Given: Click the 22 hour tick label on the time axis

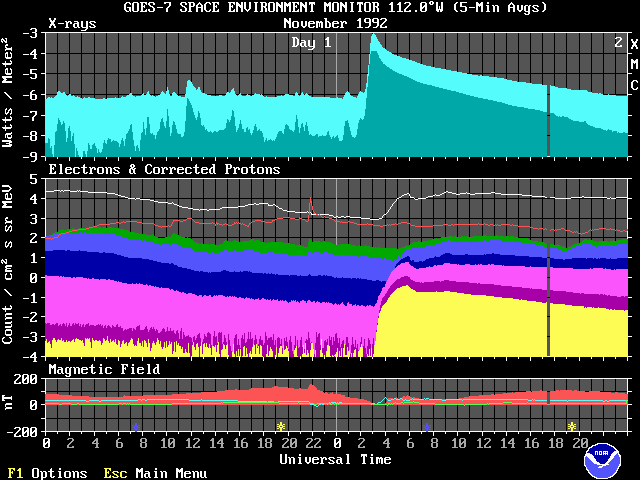Looking at the screenshot, I should 313,443.
